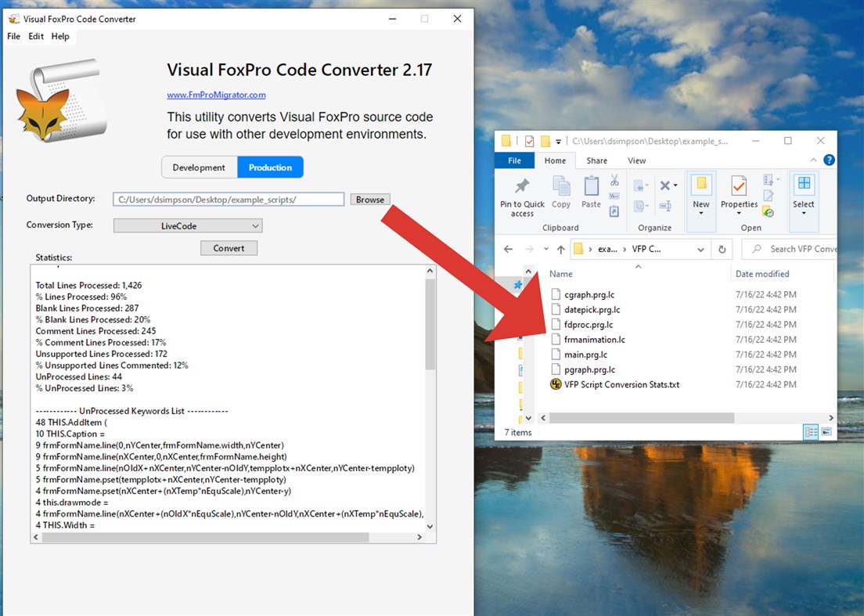Open the recent locations dropdown near back arrows
This screenshot has width=864, height=616.
point(546,249)
